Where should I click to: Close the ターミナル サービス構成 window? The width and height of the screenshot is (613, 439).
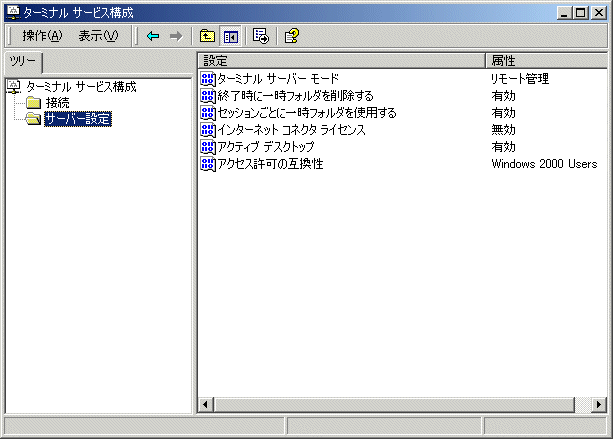599,13
